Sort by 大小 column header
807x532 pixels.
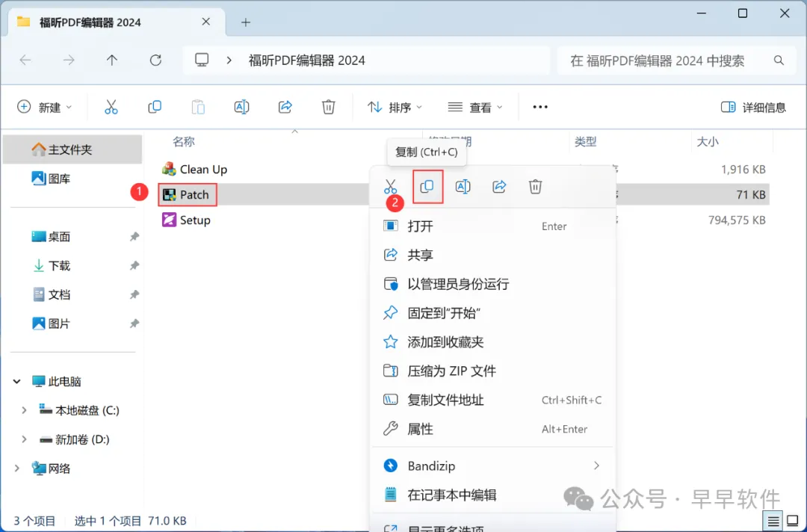708,141
